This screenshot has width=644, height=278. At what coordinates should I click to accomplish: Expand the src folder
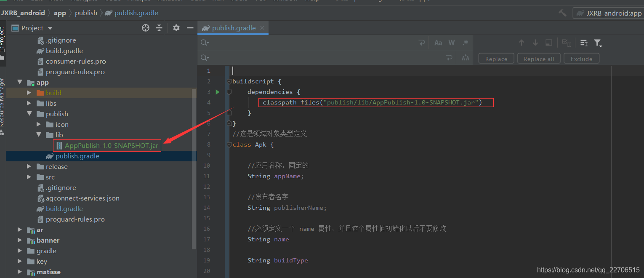[29, 177]
